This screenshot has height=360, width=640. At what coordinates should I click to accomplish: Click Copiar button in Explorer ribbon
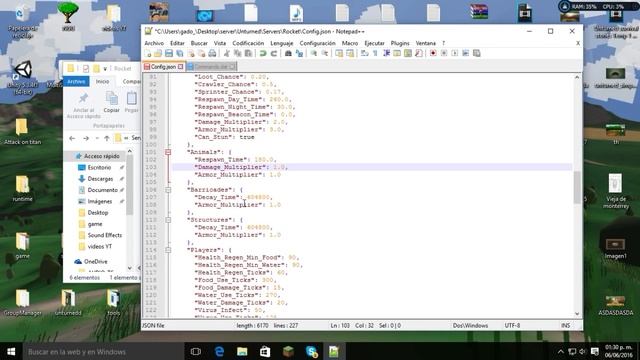click(111, 102)
